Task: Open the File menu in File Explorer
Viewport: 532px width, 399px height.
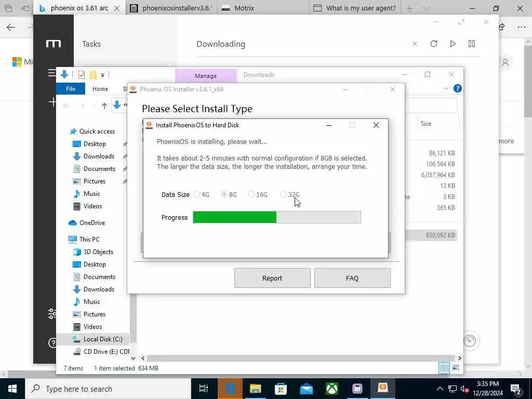Action: [x=71, y=89]
